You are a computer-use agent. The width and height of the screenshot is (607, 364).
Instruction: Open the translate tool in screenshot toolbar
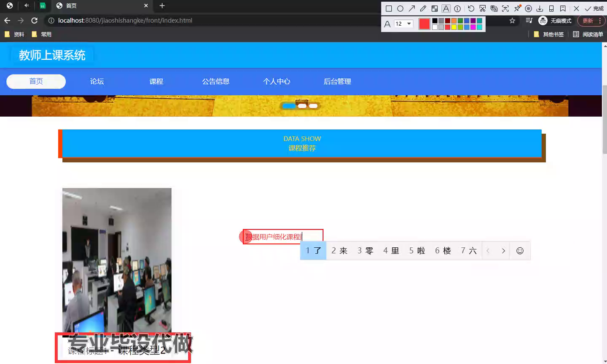494,8
